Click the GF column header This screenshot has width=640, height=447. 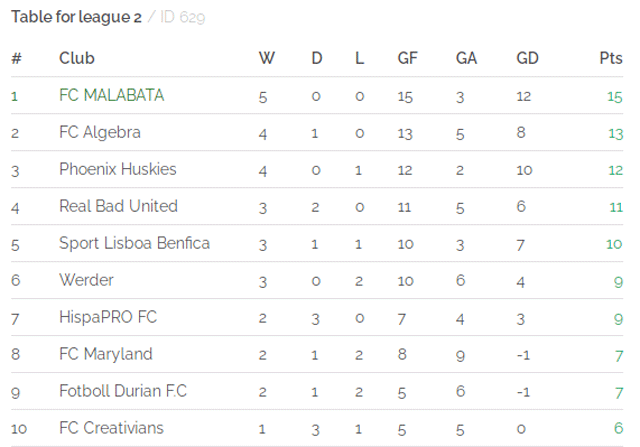pos(407,58)
